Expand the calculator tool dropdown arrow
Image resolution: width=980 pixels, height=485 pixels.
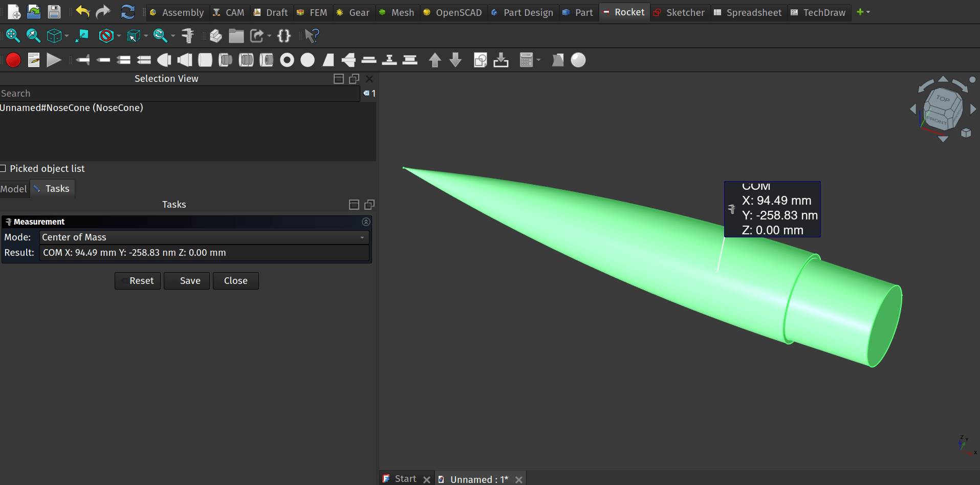point(538,60)
